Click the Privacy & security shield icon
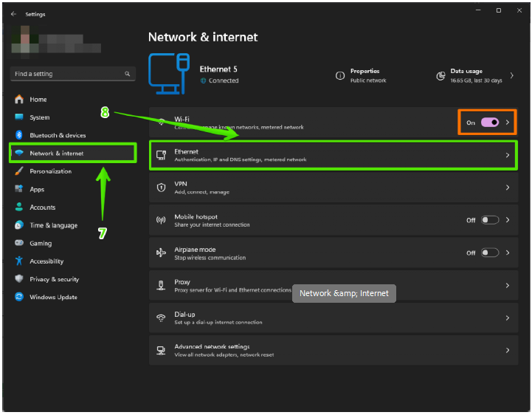532x415 pixels. 19,279
